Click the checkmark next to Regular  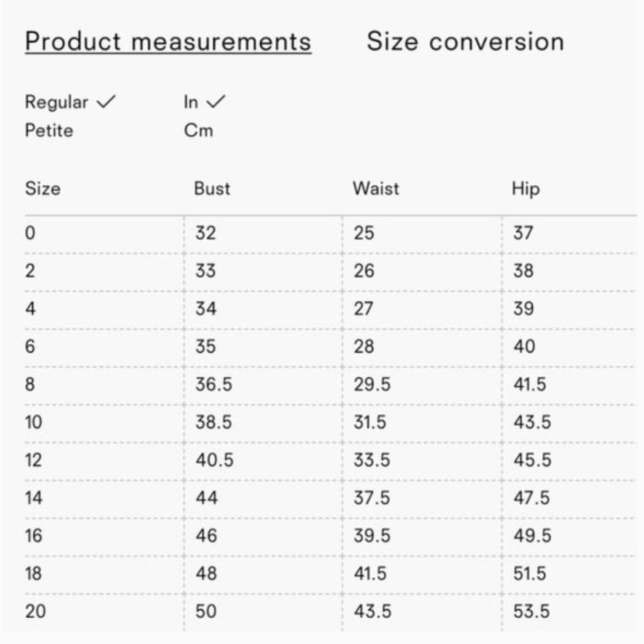click(x=106, y=101)
